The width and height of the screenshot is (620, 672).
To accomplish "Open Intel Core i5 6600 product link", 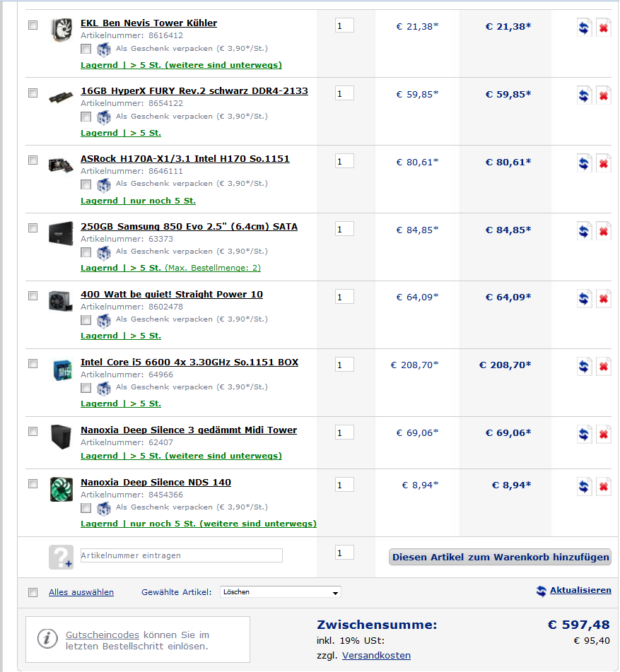I will [189, 362].
